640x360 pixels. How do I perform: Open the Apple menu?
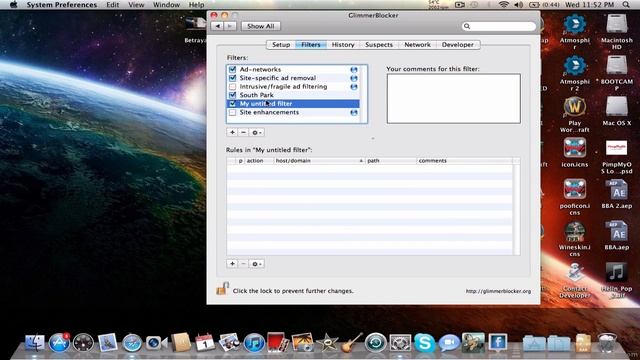13,5
